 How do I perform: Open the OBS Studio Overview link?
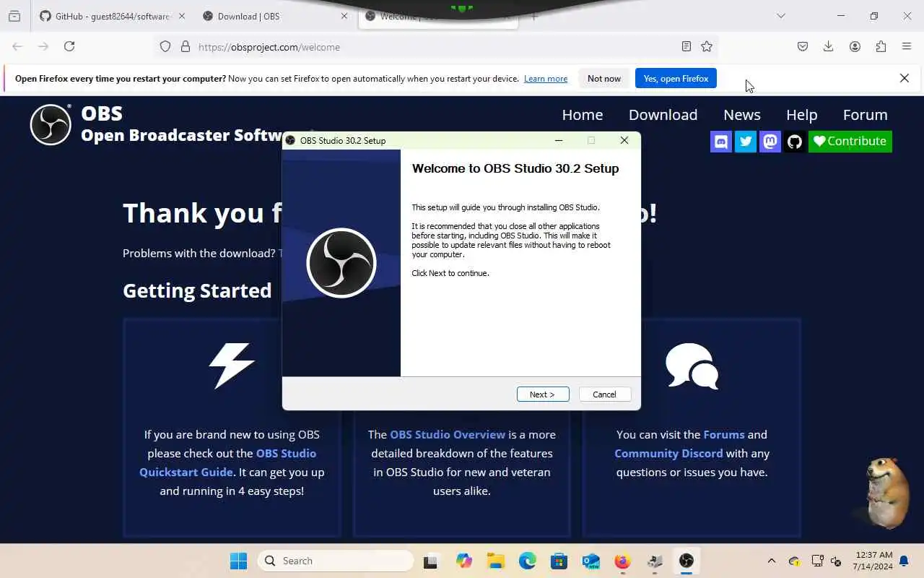click(x=448, y=434)
